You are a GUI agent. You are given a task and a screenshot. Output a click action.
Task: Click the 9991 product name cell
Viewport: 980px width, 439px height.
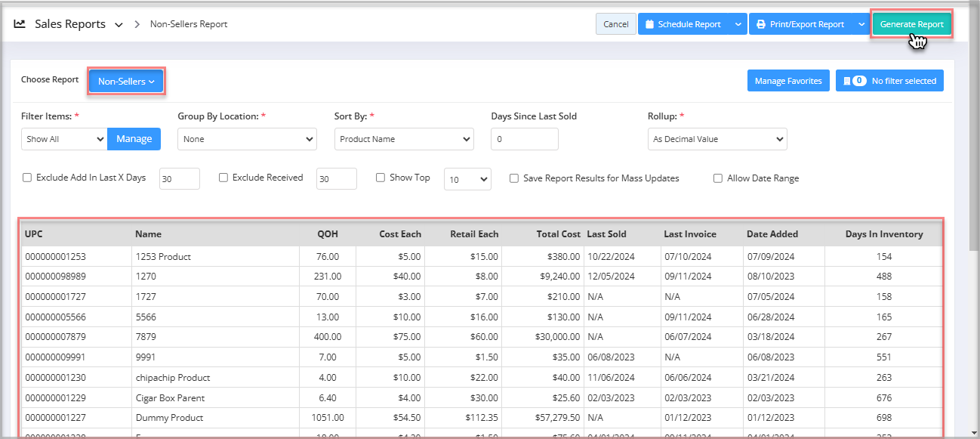pyautogui.click(x=215, y=357)
